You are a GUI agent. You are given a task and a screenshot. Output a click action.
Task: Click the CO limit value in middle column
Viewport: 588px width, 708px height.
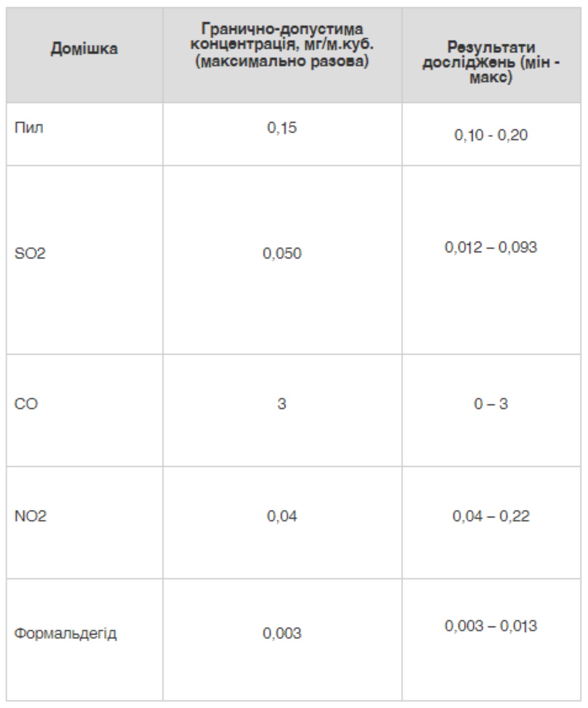pyautogui.click(x=282, y=404)
